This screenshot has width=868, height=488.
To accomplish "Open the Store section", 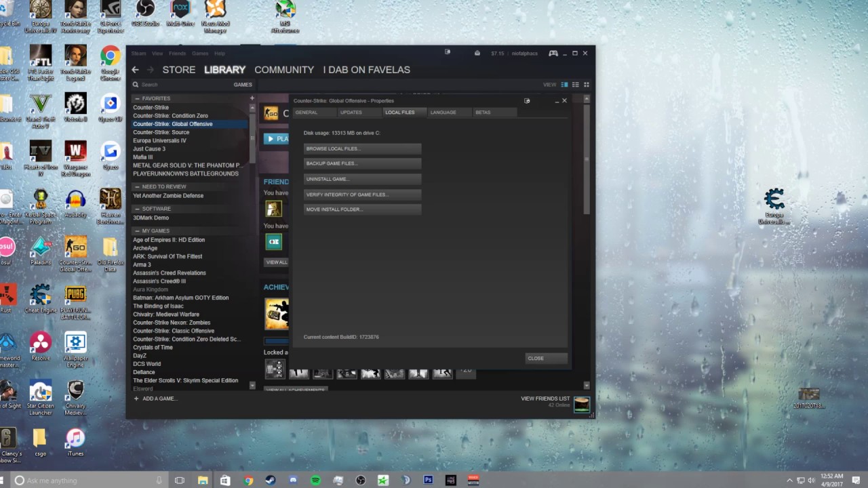I will (x=179, y=70).
